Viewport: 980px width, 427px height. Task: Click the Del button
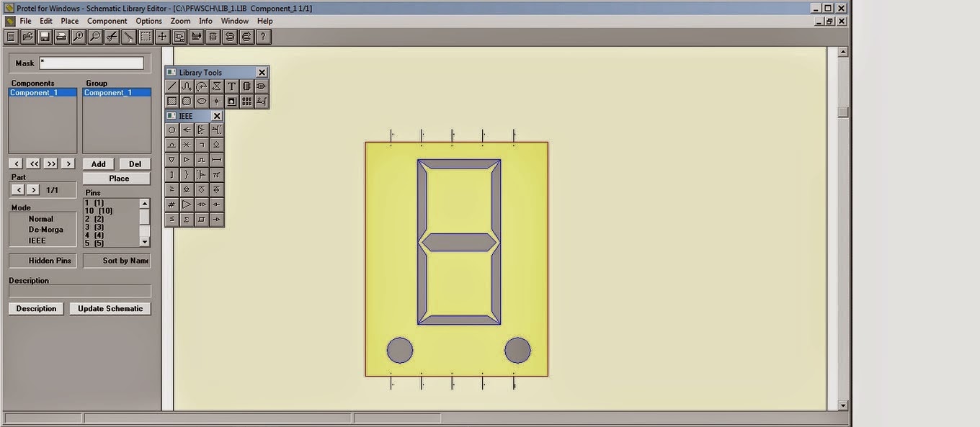click(x=135, y=164)
